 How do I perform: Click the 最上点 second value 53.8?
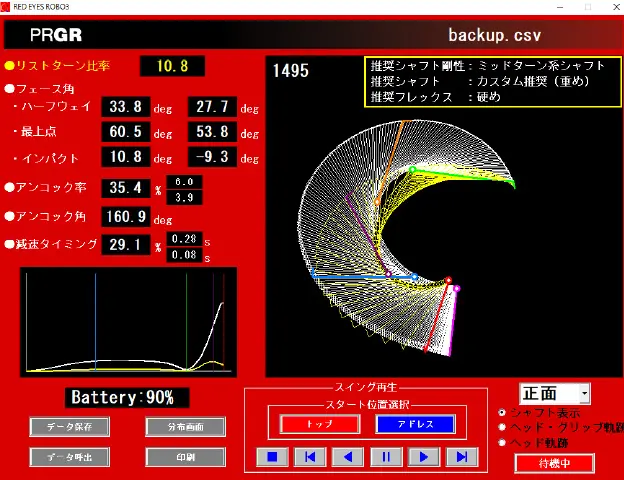pyautogui.click(x=213, y=132)
